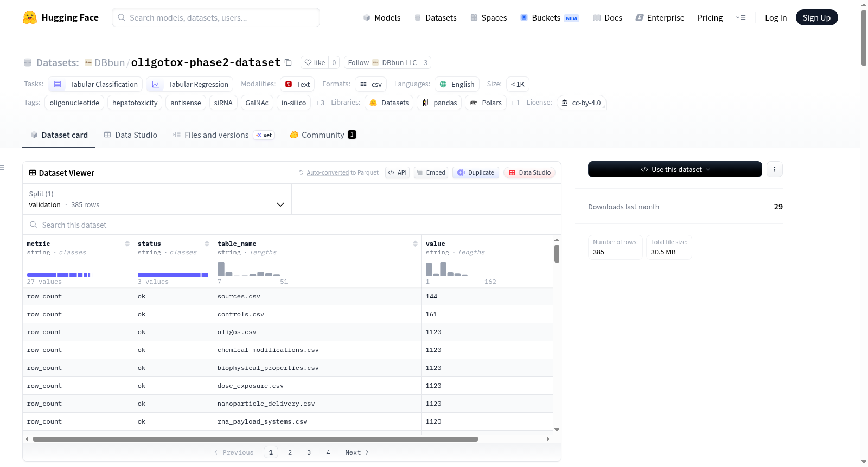Go to page 4 of the table
868x467 pixels.
328,452
